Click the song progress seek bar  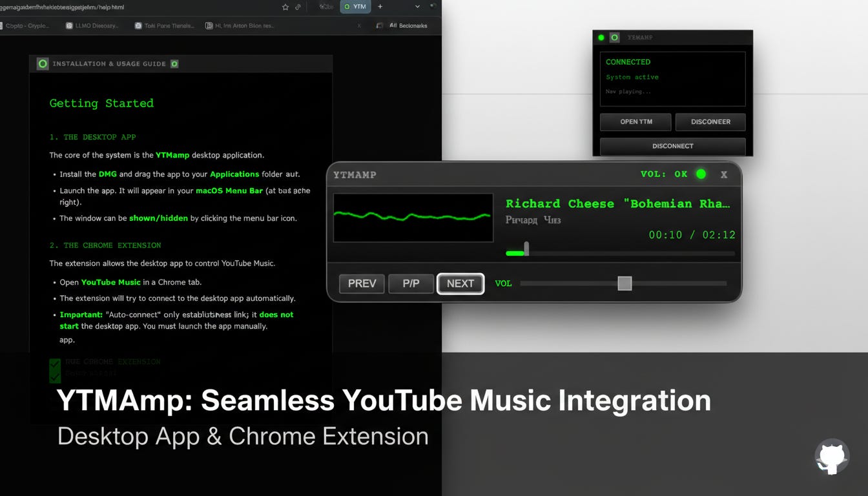[x=620, y=254]
